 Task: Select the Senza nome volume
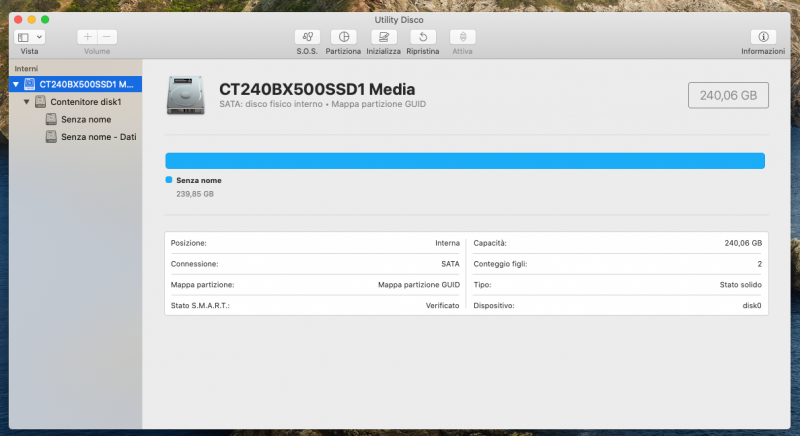point(76,119)
